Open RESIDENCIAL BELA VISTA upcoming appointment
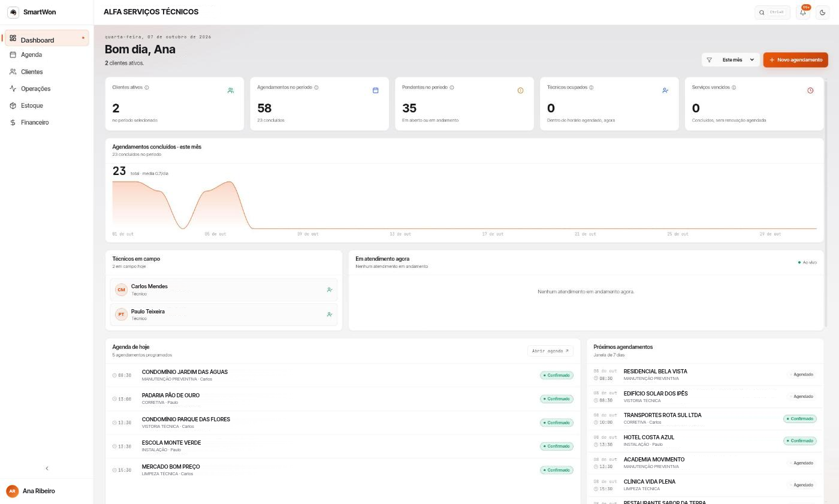 coord(705,375)
